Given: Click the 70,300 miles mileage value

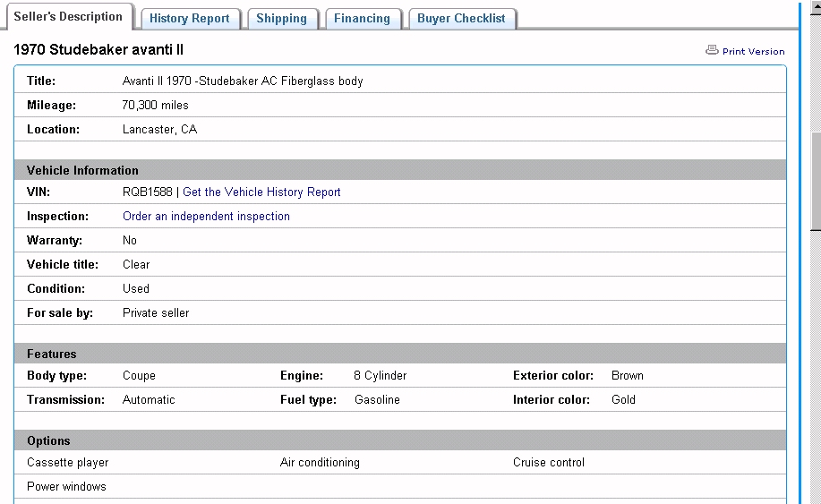Looking at the screenshot, I should 155,106.
